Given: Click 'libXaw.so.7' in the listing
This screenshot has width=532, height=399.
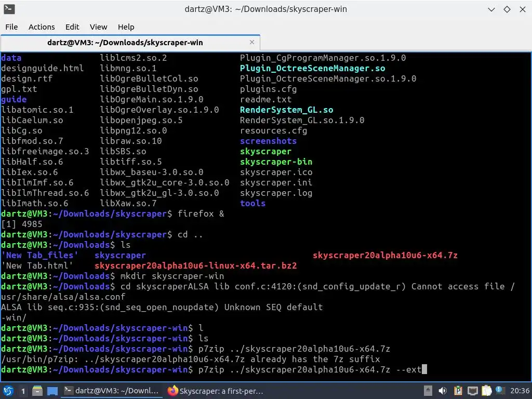Looking at the screenshot, I should (128, 203).
